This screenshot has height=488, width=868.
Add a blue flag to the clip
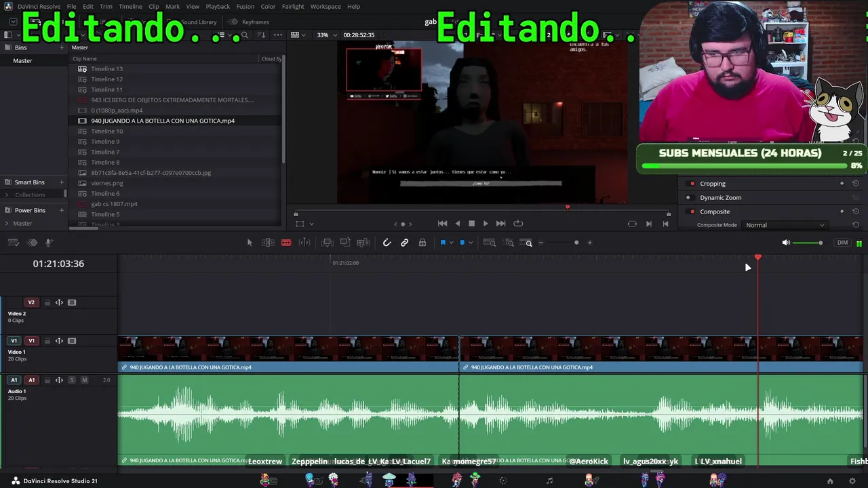[x=443, y=243]
